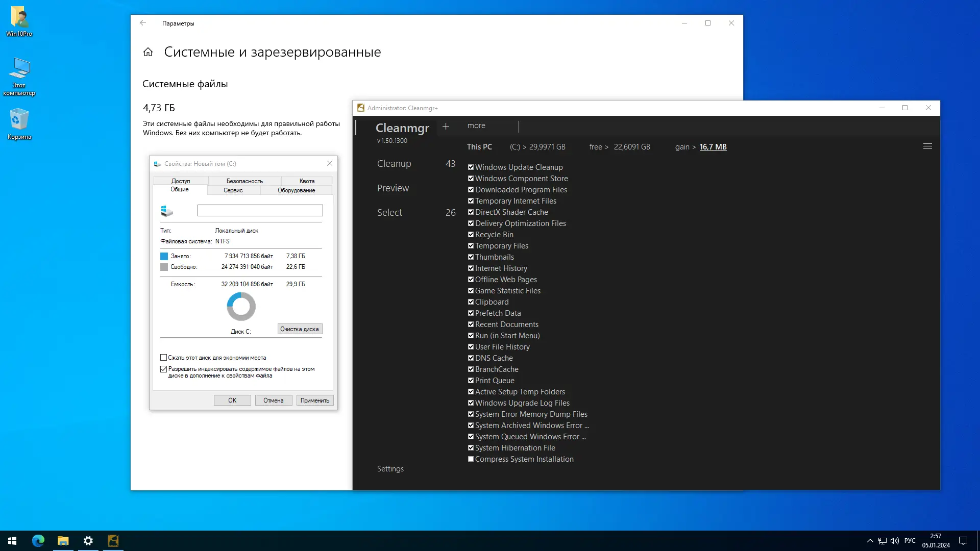Check the compress this disk option
The height and width of the screenshot is (551, 980).
164,358
